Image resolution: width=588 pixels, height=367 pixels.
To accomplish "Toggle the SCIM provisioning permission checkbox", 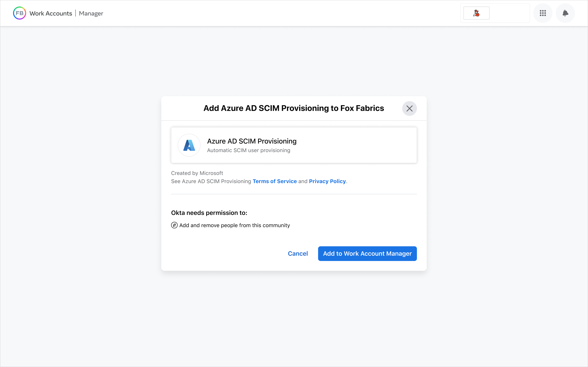I will click(174, 225).
